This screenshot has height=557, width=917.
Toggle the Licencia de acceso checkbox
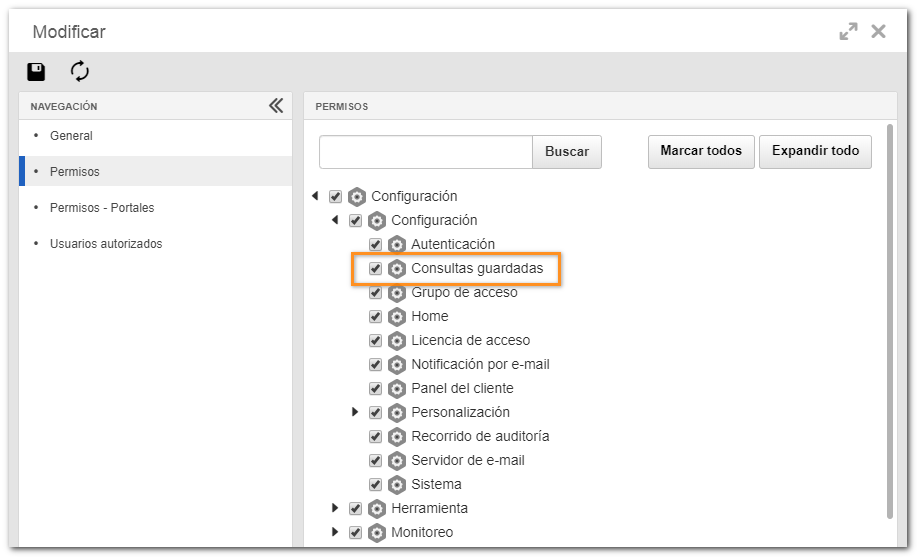coord(375,341)
